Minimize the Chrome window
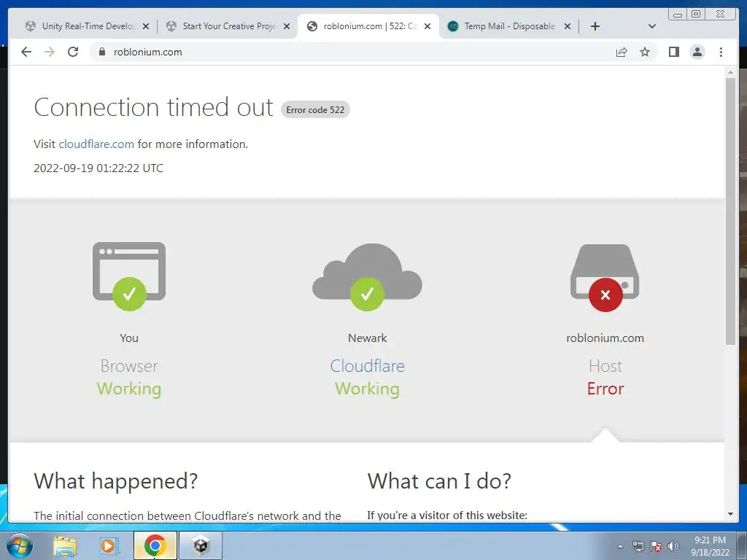 click(678, 15)
